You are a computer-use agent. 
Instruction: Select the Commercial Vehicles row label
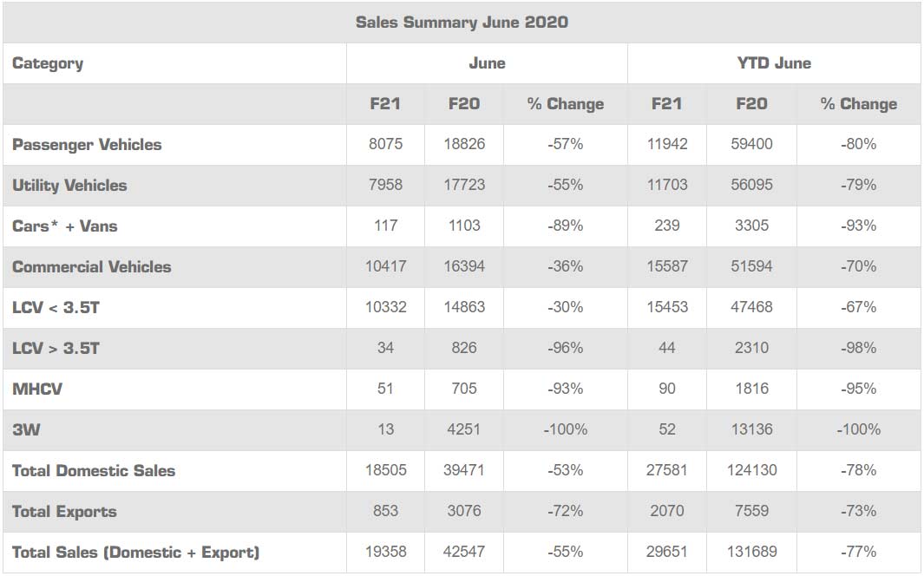(x=92, y=267)
